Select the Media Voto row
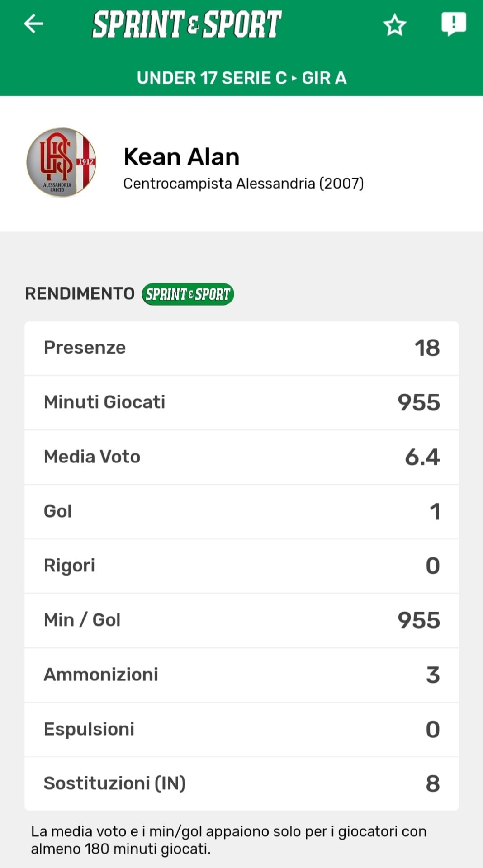Viewport: 483px width, 868px height. [241, 457]
